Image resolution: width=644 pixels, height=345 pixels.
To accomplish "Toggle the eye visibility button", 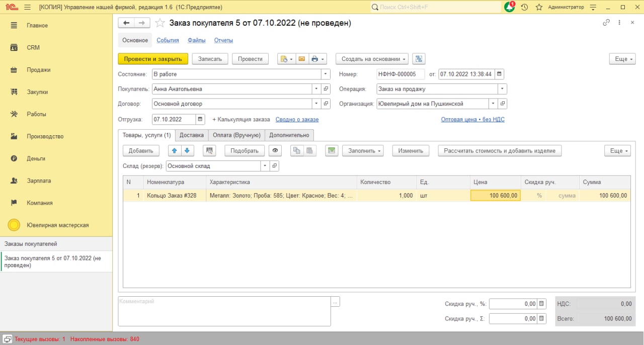I will (x=275, y=150).
